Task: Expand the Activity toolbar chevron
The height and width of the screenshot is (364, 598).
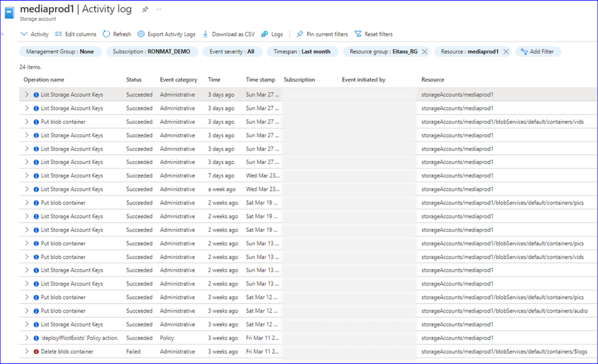Action: (x=24, y=34)
